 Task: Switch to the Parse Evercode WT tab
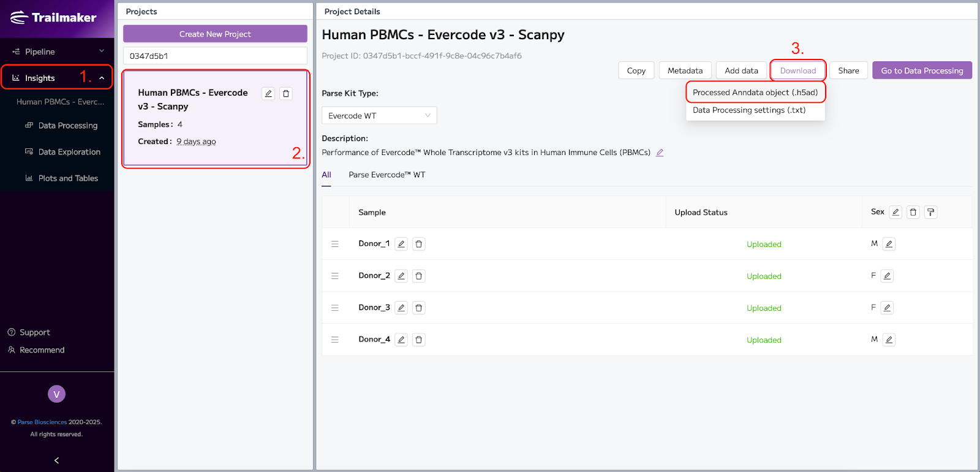click(x=386, y=175)
